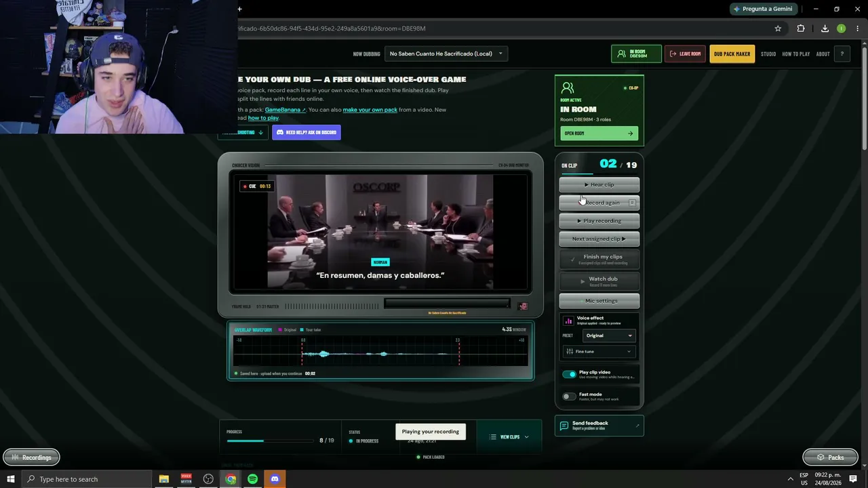Screen dimensions: 868x488
Task: Toggle the Play clip video switch
Action: 569,374
